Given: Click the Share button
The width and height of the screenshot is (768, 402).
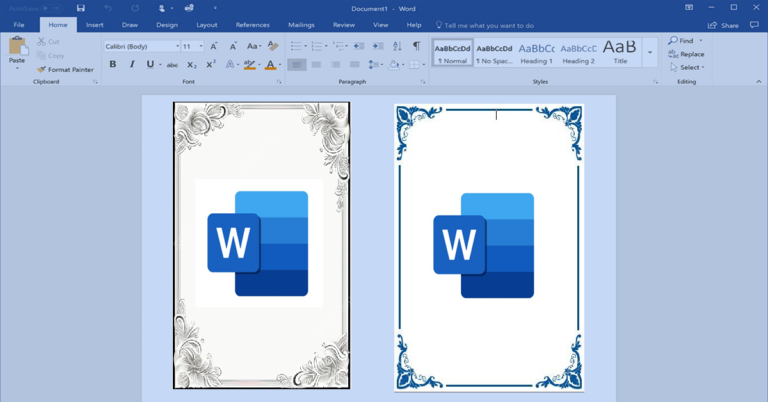Looking at the screenshot, I should 723,25.
